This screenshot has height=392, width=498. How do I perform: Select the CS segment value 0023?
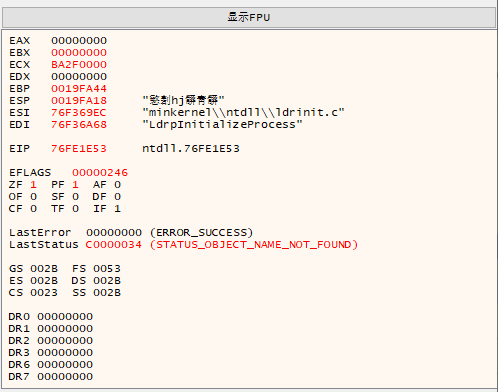point(44,293)
